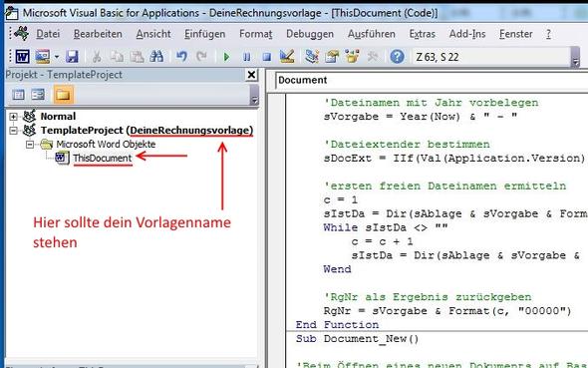Click View Code icon in Project panel

point(18,95)
